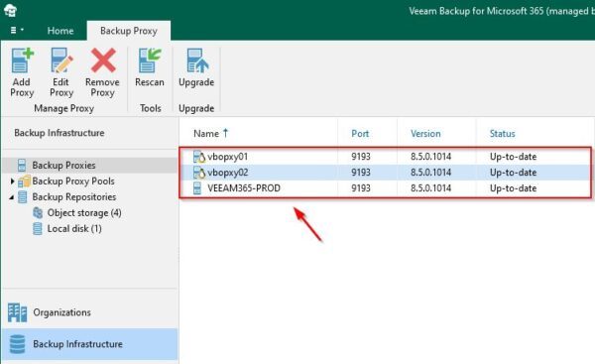Viewport: 595px width, 364px height.
Task: Click port 9193 of VEEAM365-PROD
Action: pos(361,188)
